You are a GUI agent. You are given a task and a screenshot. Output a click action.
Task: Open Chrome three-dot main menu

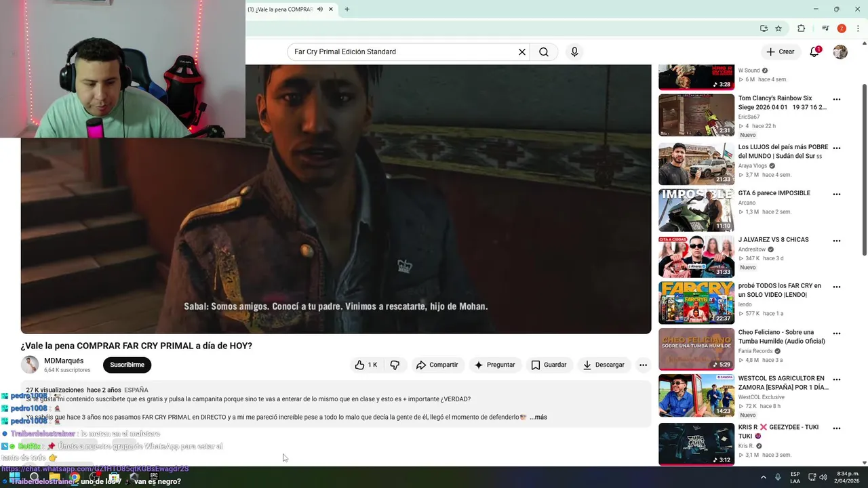click(858, 28)
